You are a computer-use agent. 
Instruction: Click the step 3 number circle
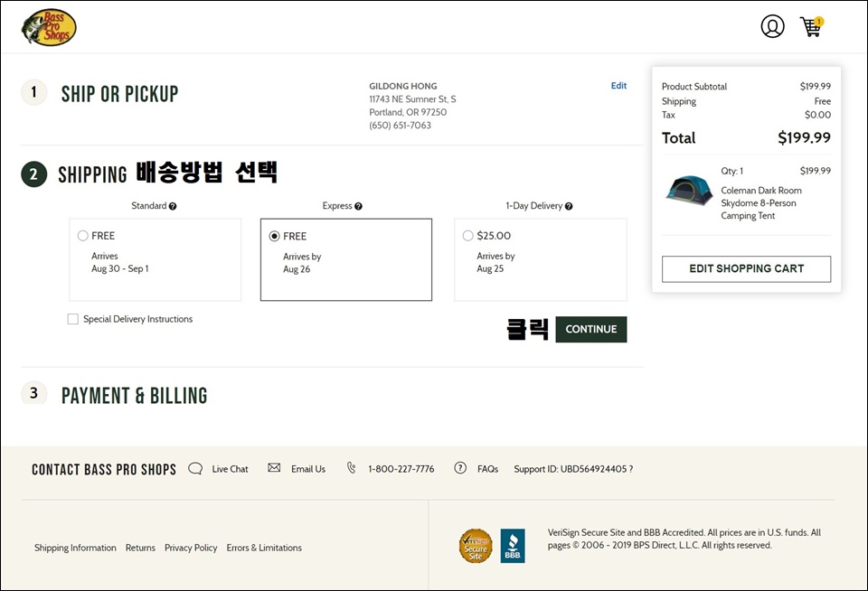pos(33,393)
